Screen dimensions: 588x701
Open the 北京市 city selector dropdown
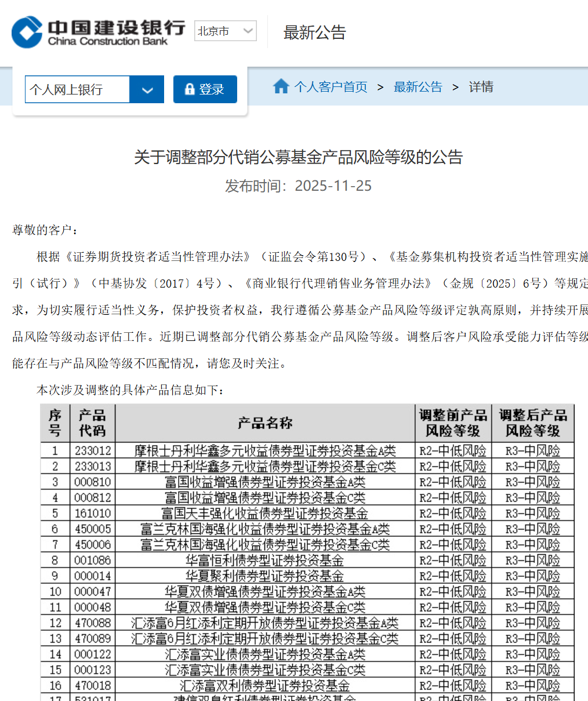[x=225, y=31]
